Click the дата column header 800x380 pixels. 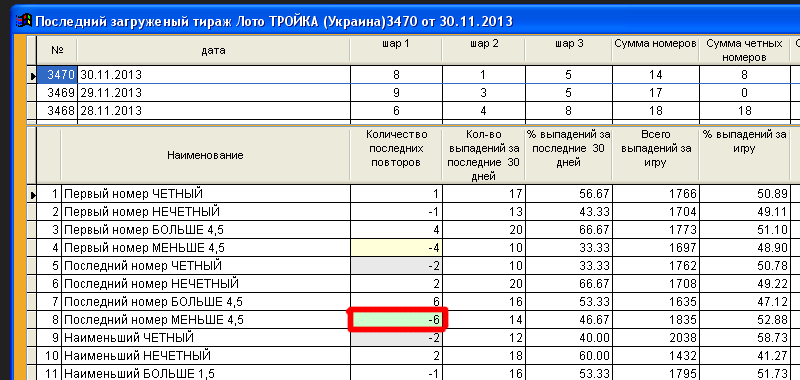[x=213, y=50]
